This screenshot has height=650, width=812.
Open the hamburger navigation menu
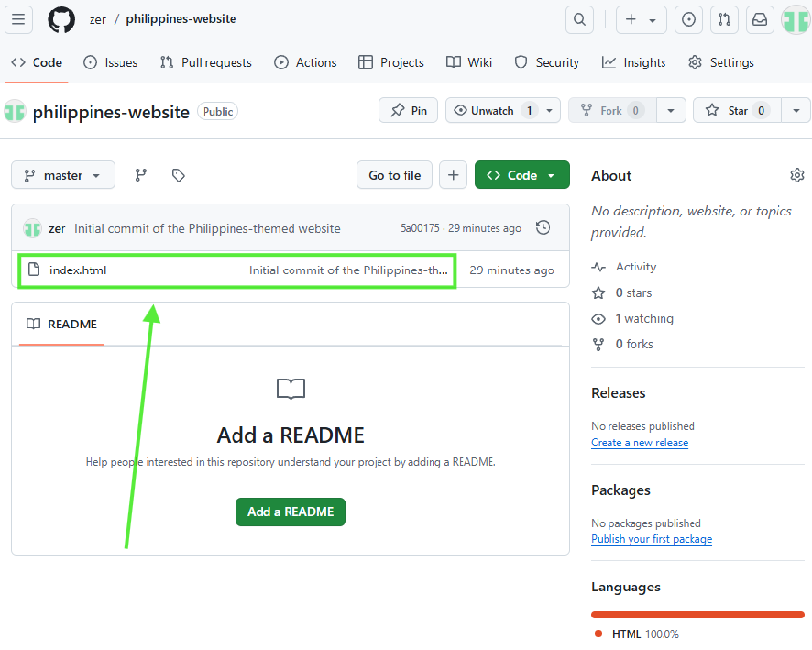(19, 19)
